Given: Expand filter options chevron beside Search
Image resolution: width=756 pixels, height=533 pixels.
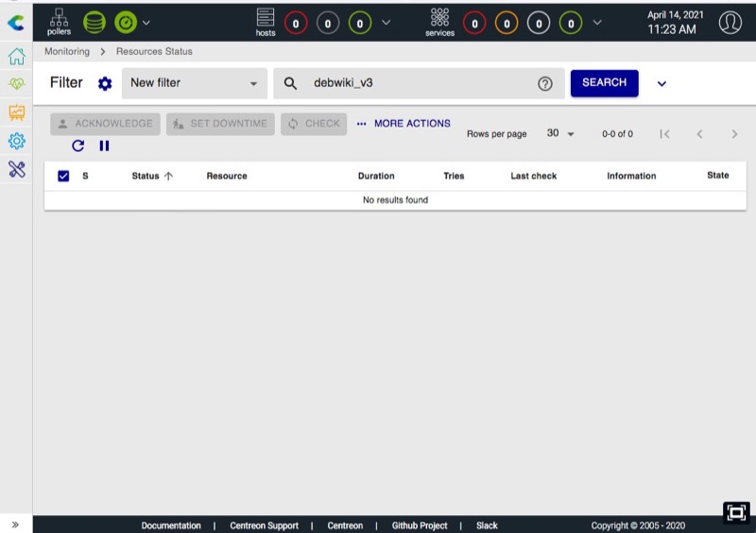Looking at the screenshot, I should (x=661, y=83).
